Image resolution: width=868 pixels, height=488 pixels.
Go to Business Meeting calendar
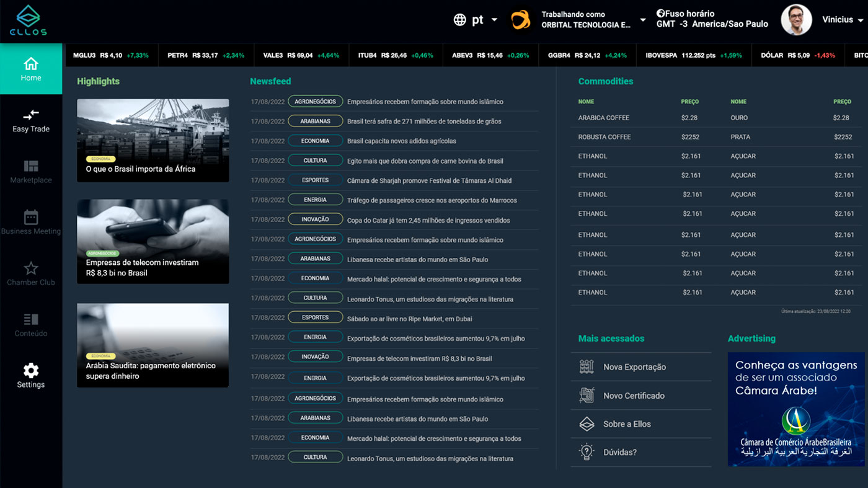point(31,223)
